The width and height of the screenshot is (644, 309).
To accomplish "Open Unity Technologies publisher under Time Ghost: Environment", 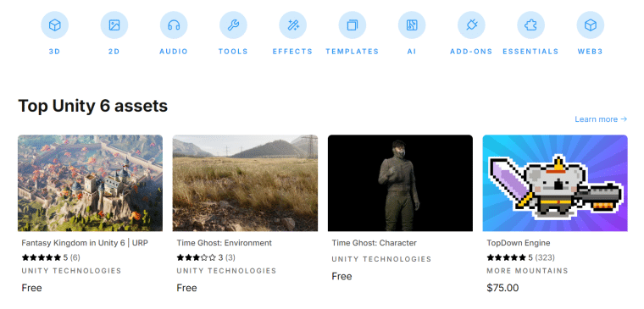I will pyautogui.click(x=226, y=271).
